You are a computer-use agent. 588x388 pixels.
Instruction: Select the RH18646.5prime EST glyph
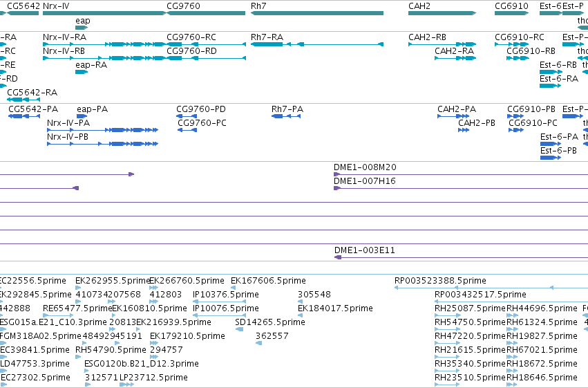pos(512,385)
